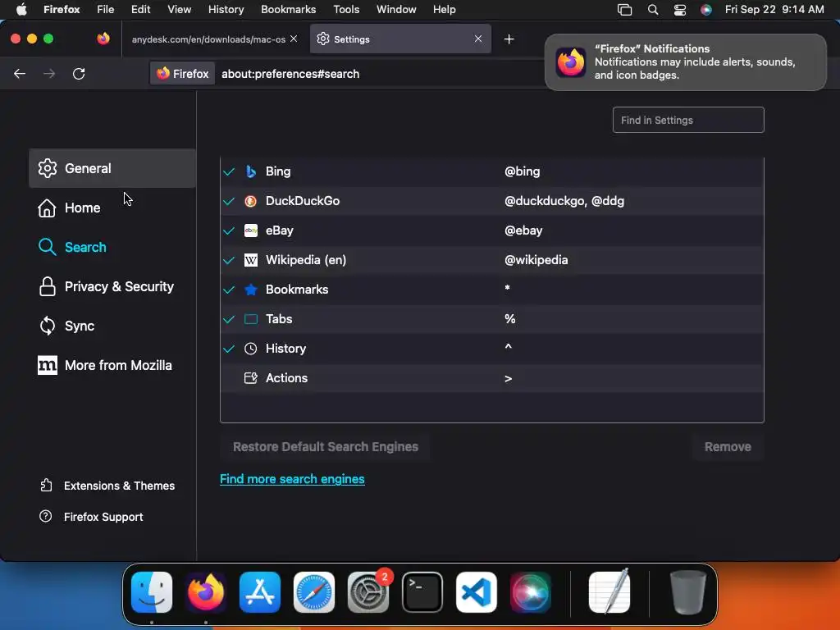Click the Actions row icon
The width and height of the screenshot is (840, 630).
click(x=251, y=377)
